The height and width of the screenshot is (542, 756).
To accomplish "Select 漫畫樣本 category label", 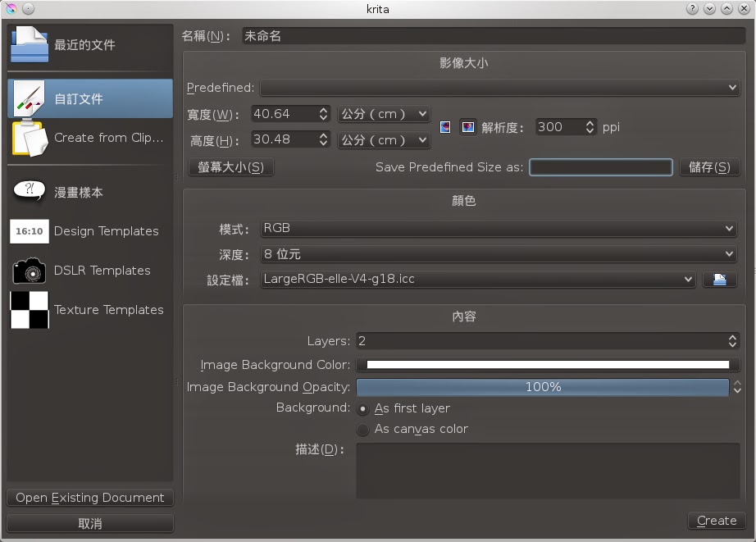I will tap(78, 193).
